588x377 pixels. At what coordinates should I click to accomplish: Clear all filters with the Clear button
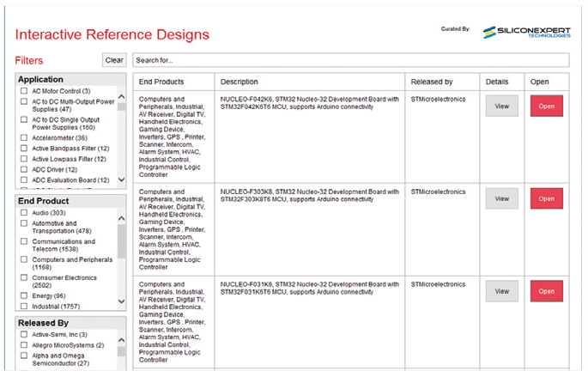pos(114,60)
